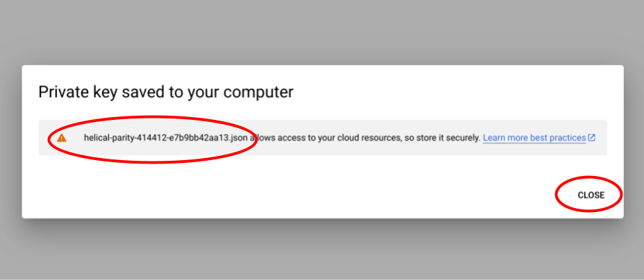The image size is (644, 280).
Task: Click the word "Learn" in the link
Action: [495, 138]
